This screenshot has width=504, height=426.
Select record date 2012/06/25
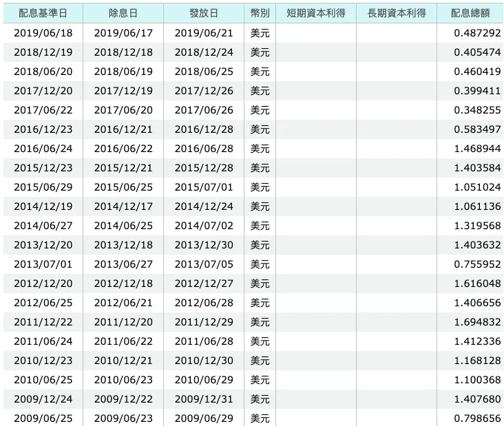[43, 303]
